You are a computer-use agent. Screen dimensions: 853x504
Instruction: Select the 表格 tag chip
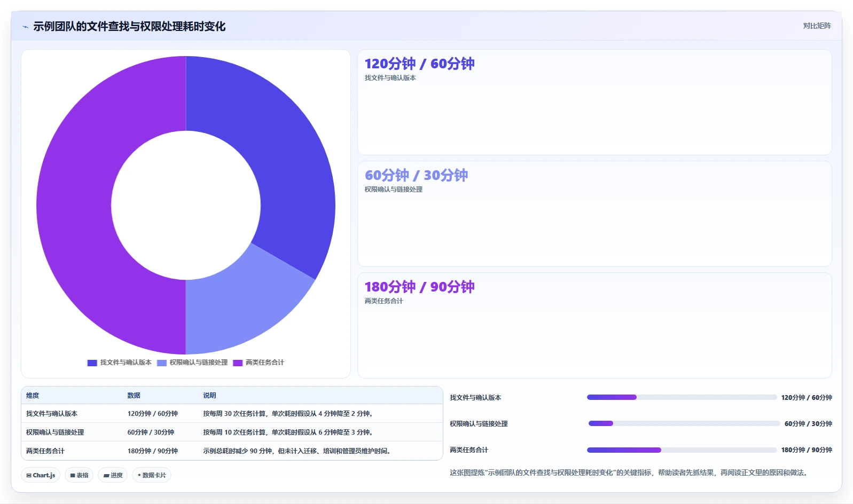pyautogui.click(x=79, y=475)
